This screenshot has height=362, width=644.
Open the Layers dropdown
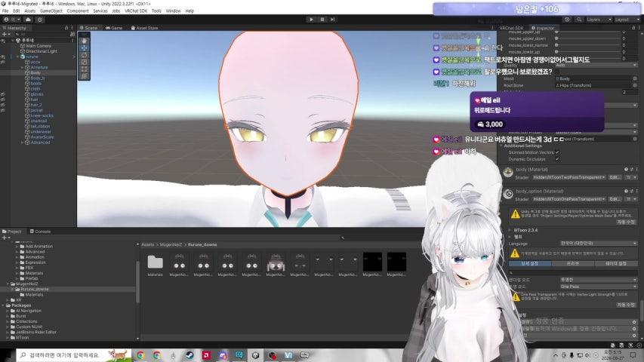(599, 20)
